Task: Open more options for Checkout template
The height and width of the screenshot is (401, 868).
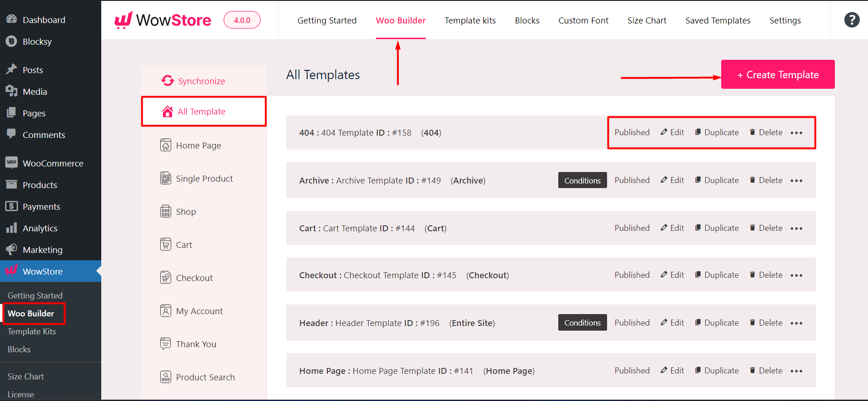Action: tap(796, 275)
